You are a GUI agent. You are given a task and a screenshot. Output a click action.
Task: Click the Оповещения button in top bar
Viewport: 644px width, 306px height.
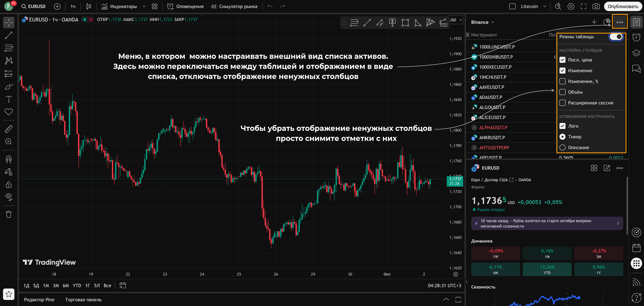pos(185,7)
